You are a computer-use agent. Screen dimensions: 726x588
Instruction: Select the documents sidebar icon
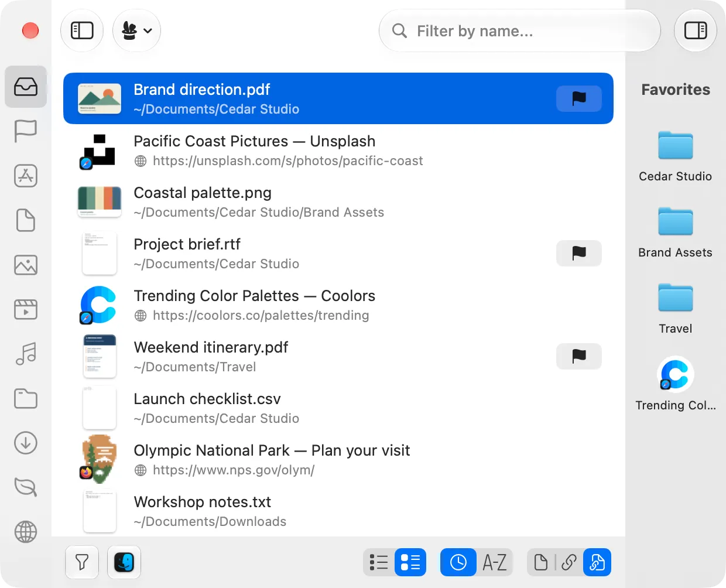coord(26,220)
